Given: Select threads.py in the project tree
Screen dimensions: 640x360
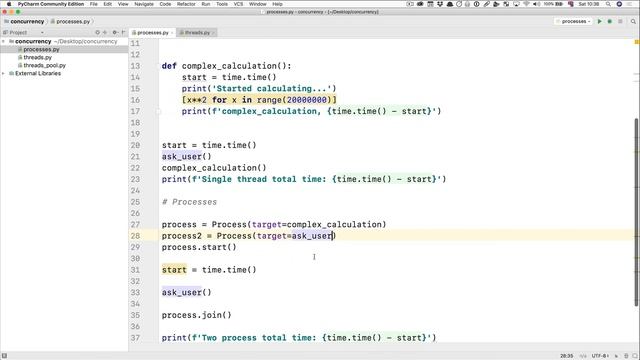Looking at the screenshot, I should pyautogui.click(x=37, y=58).
